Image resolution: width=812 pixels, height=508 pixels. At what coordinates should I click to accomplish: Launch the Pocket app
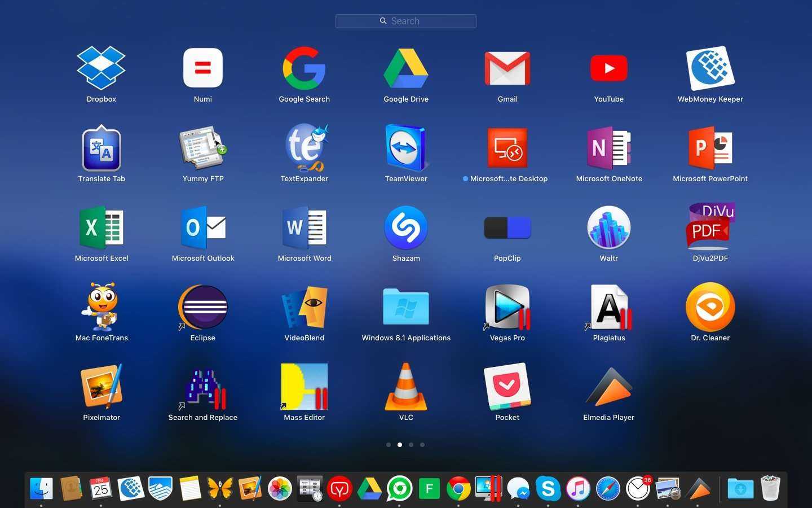pyautogui.click(x=507, y=387)
